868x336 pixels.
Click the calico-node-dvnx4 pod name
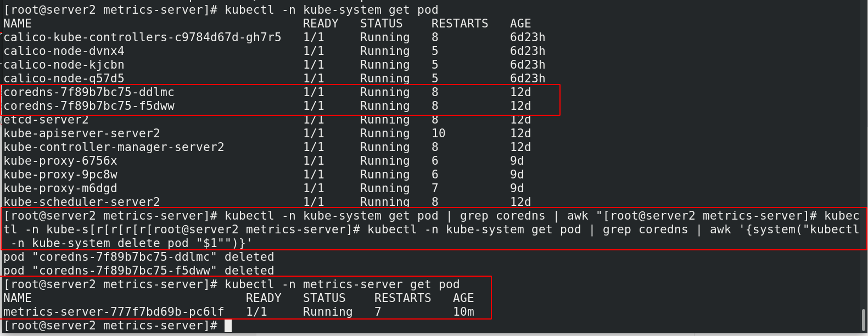[x=64, y=51]
